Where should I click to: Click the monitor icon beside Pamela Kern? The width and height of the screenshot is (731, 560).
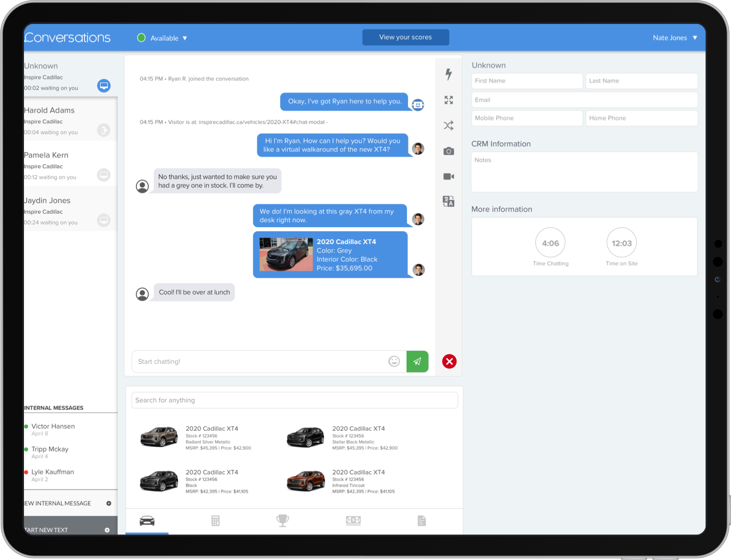click(x=103, y=175)
